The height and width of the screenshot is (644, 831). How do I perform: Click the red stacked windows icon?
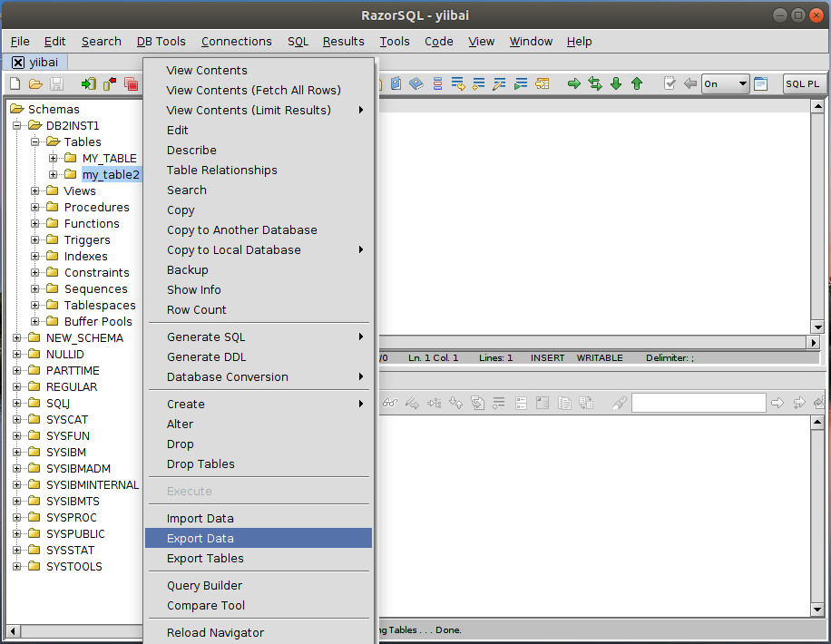click(x=131, y=84)
